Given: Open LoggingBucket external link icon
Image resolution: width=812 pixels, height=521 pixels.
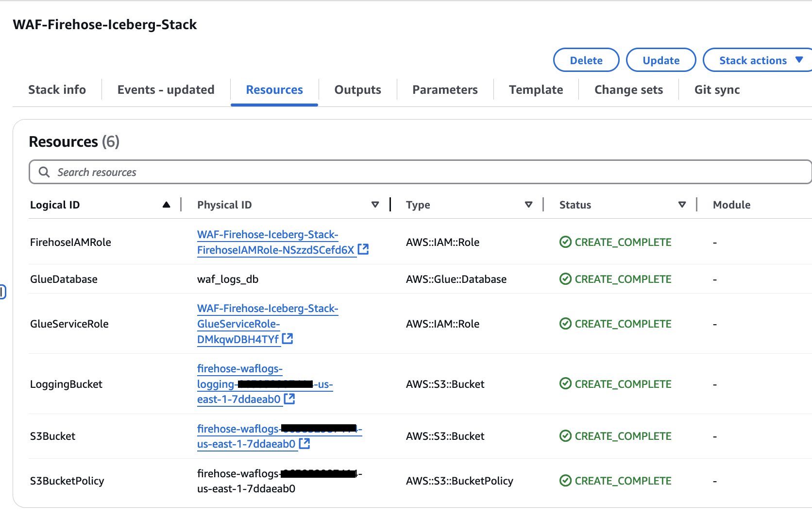Looking at the screenshot, I should tap(289, 399).
